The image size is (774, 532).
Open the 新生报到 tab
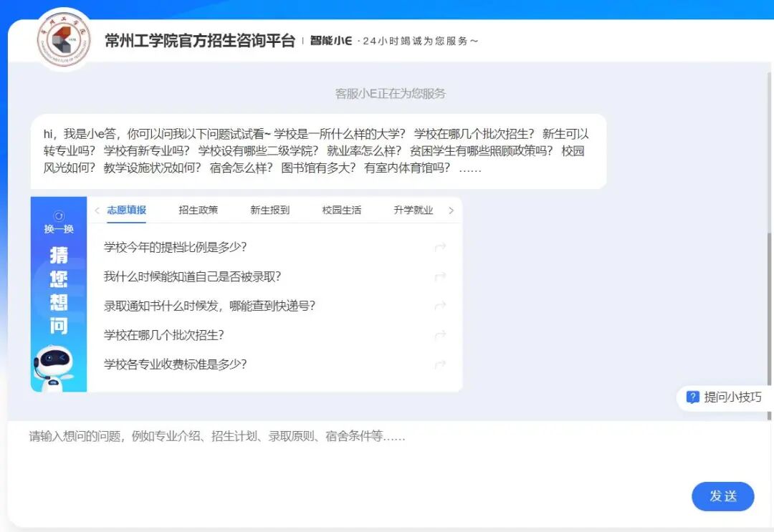pyautogui.click(x=269, y=210)
